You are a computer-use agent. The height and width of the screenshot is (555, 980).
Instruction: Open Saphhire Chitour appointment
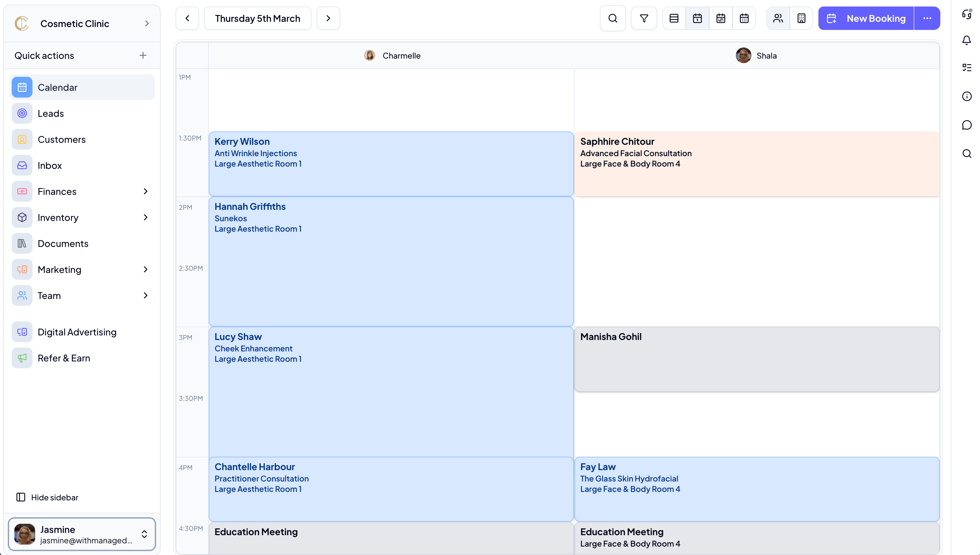click(757, 164)
